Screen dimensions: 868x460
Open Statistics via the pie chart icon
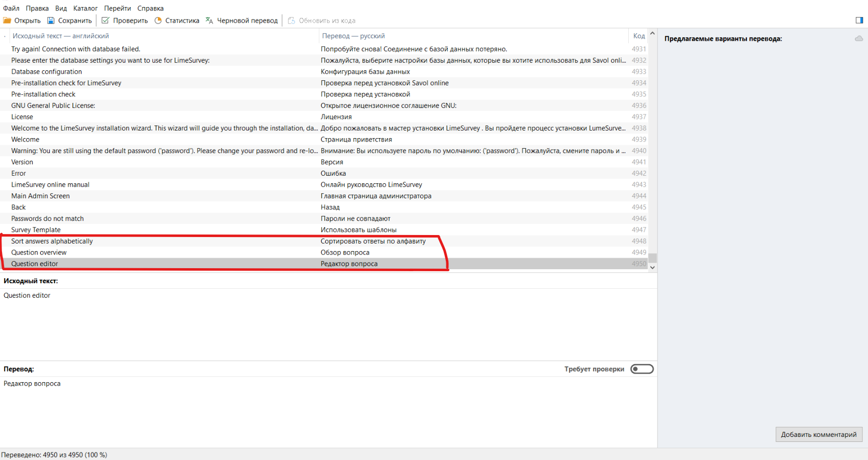158,21
